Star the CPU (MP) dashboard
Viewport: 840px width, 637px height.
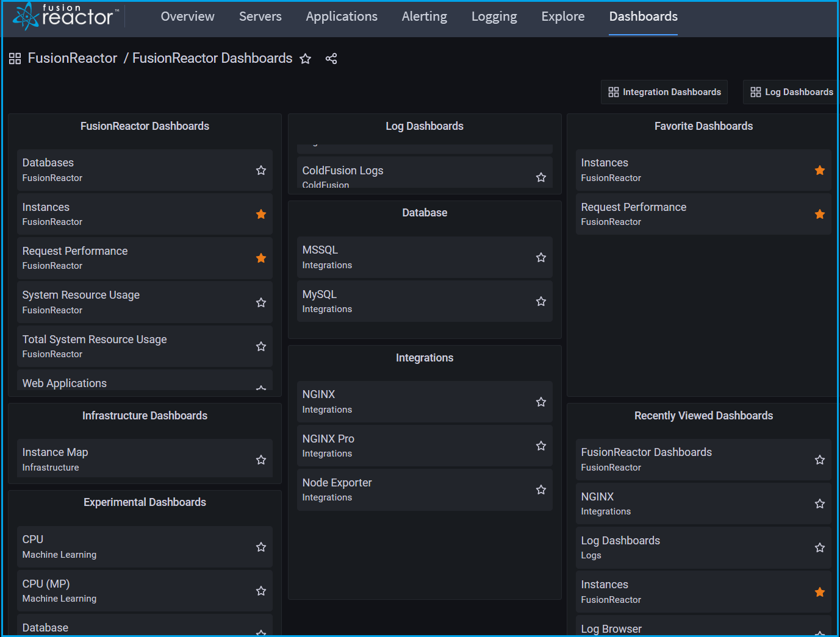[261, 591]
